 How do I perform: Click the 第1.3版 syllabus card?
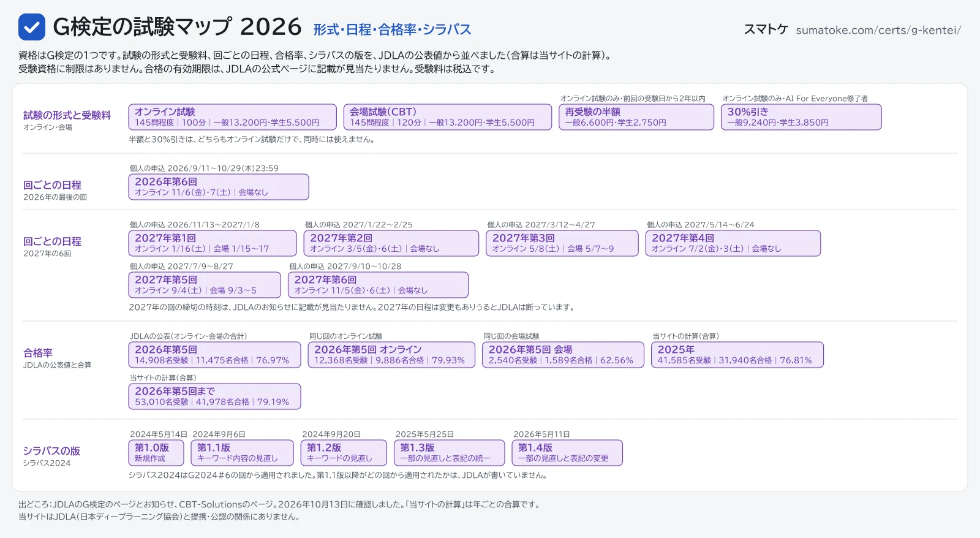[450, 453]
